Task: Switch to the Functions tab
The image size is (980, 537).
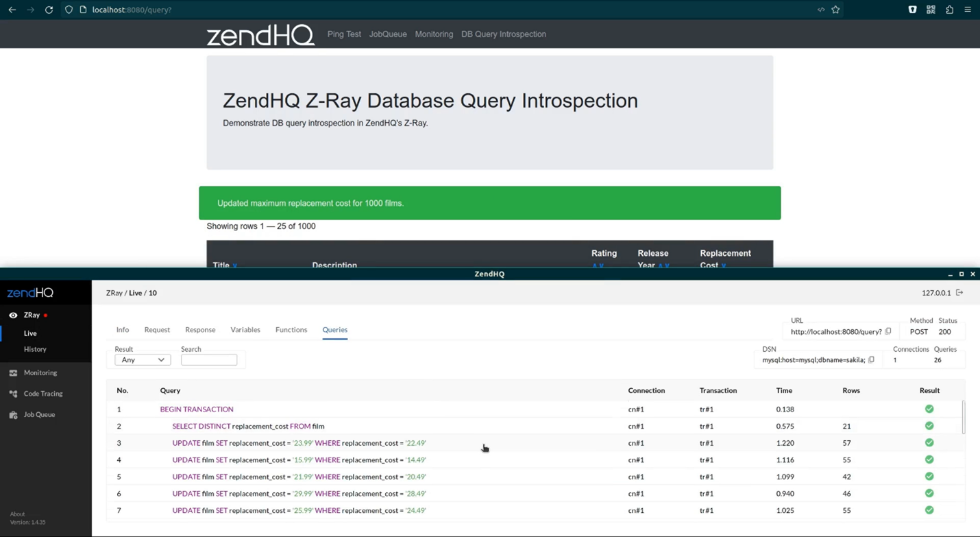Action: [291, 329]
